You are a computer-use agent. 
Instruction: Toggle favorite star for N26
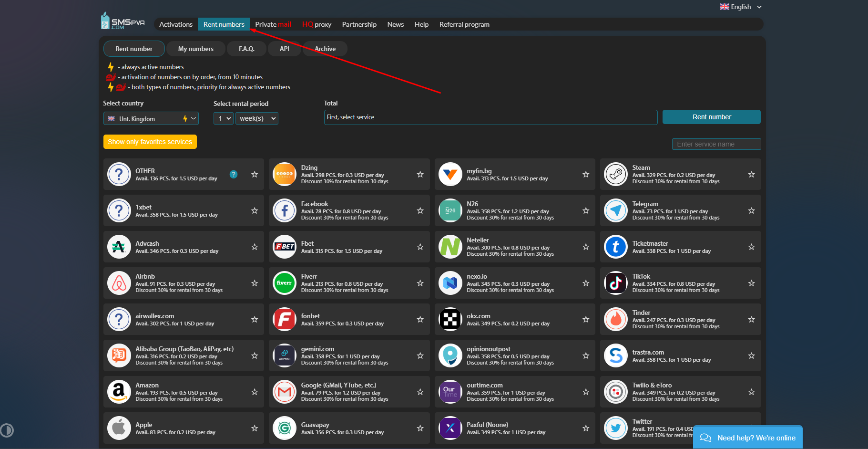click(x=586, y=210)
